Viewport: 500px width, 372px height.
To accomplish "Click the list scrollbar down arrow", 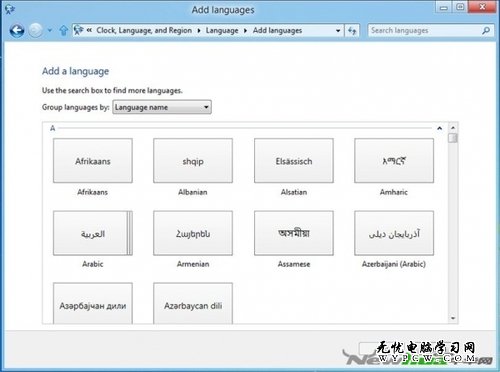I will pyautogui.click(x=453, y=318).
